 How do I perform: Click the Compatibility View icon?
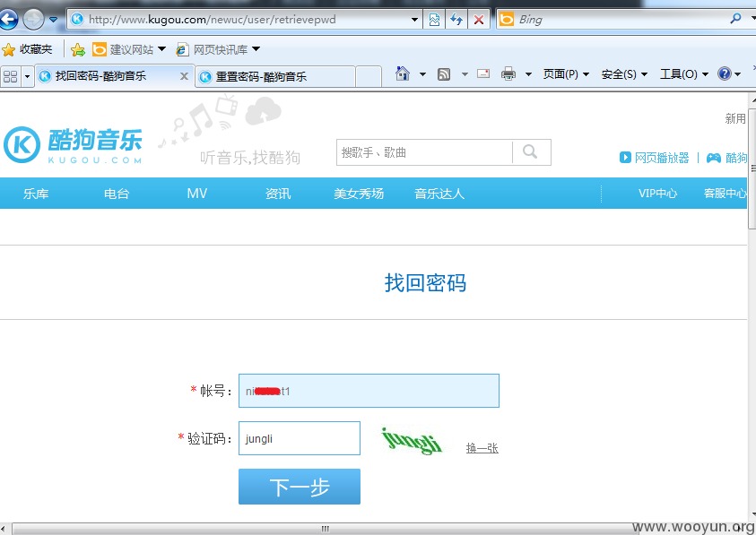434,20
